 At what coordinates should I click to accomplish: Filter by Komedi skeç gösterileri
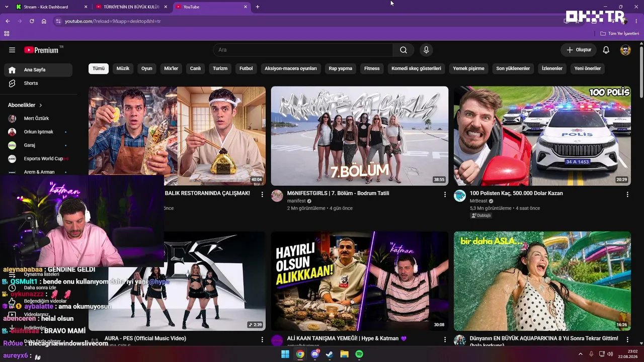pos(416,68)
